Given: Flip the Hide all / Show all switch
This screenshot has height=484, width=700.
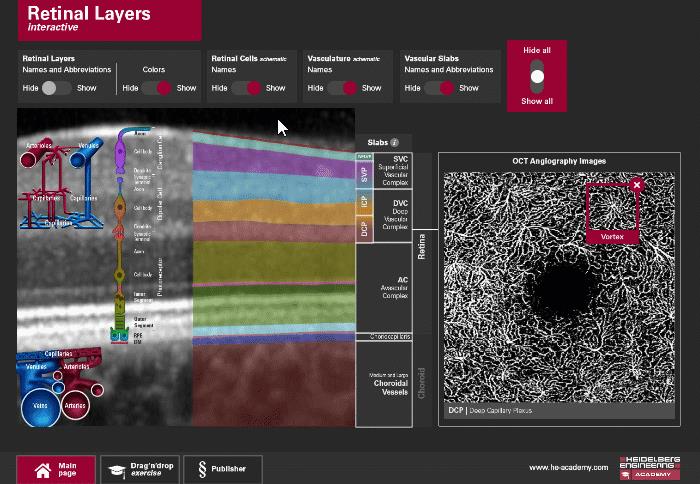Looking at the screenshot, I should tap(537, 76).
